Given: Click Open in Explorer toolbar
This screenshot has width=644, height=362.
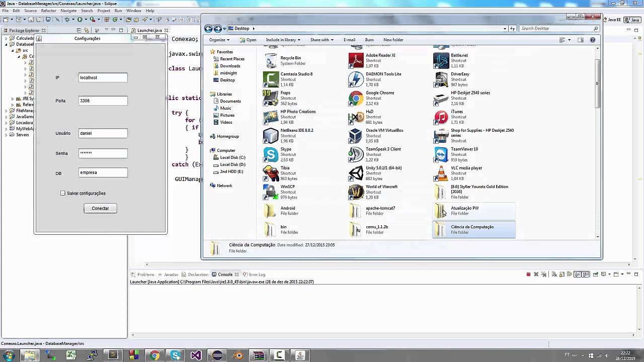Looking at the screenshot, I should 248,40.
